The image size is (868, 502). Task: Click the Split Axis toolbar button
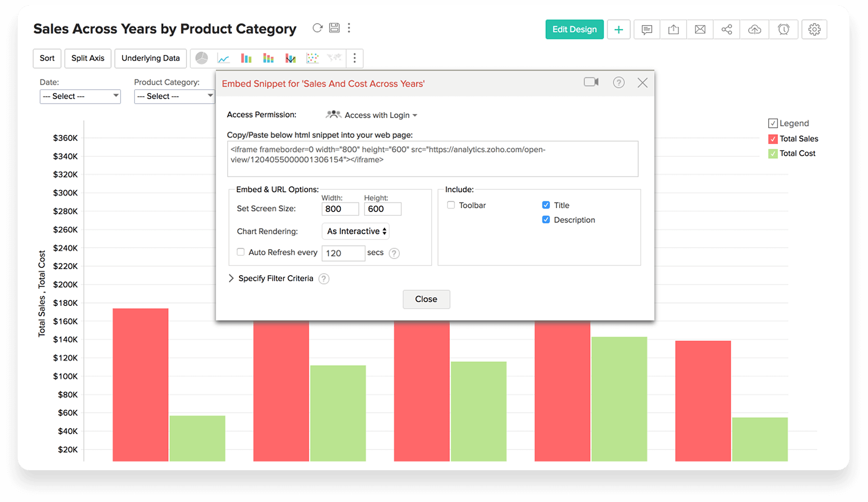(88, 58)
